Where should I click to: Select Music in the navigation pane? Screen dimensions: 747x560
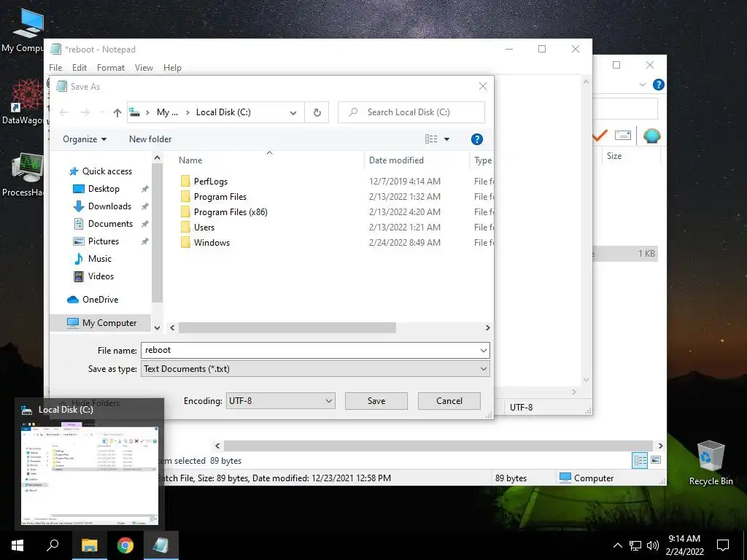pos(99,259)
